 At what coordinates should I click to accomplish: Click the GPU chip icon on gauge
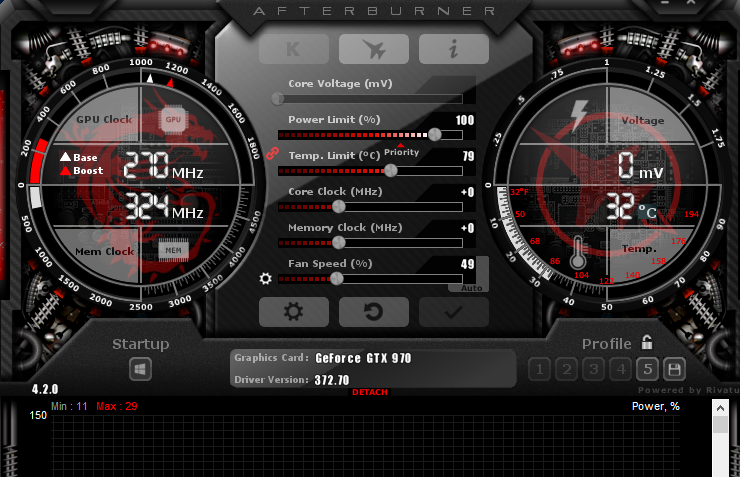point(173,120)
